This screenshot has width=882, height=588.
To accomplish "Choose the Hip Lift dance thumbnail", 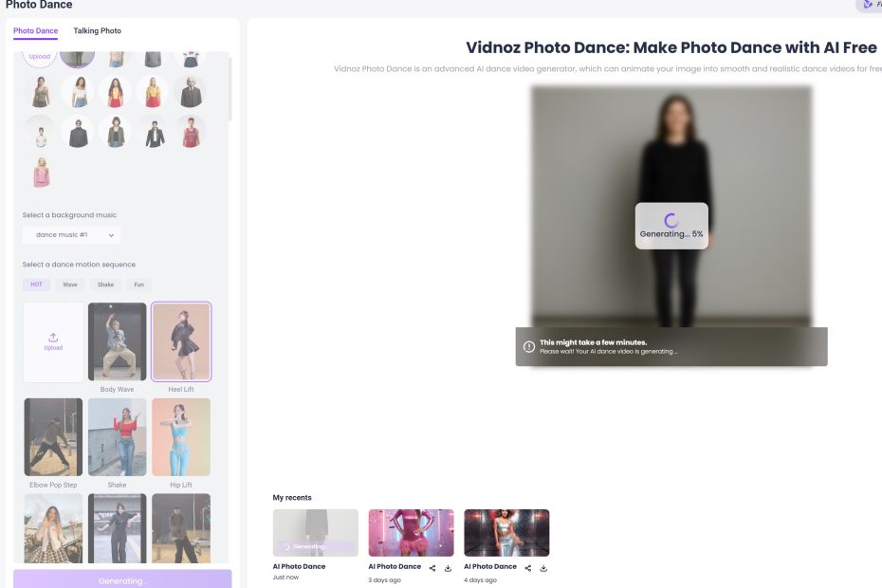I will (181, 437).
